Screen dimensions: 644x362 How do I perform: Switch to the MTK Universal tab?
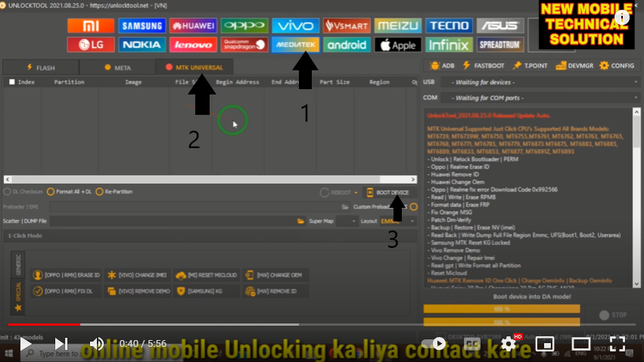194,67
